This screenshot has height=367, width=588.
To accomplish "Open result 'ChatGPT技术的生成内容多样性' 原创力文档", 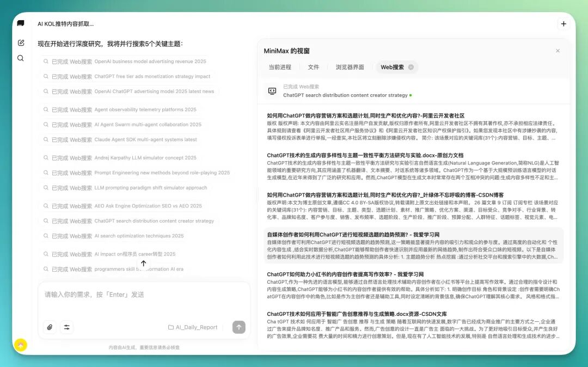I will [365, 155].
